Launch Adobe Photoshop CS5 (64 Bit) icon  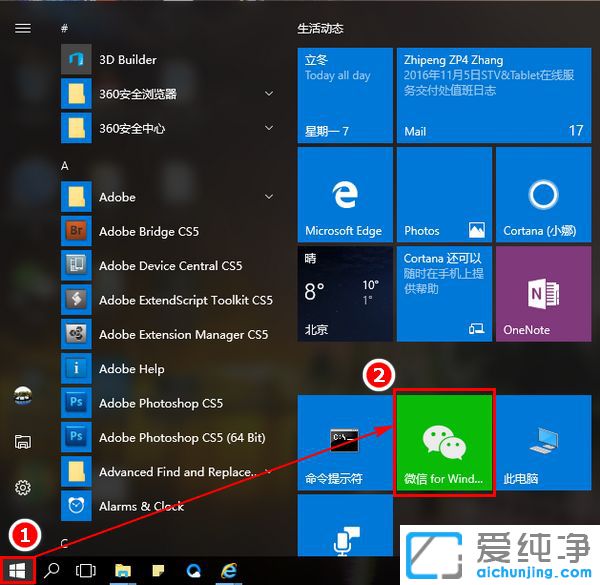76,437
